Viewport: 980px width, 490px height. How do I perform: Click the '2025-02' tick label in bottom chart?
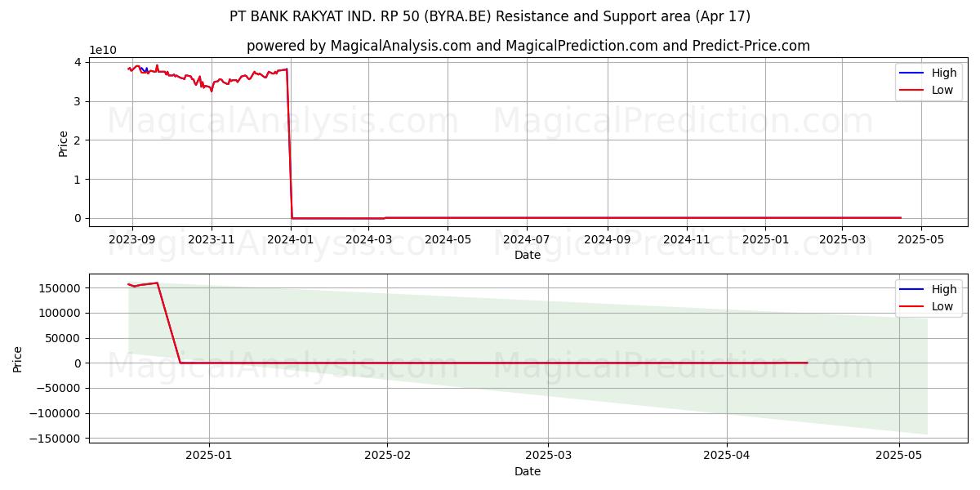click(387, 456)
